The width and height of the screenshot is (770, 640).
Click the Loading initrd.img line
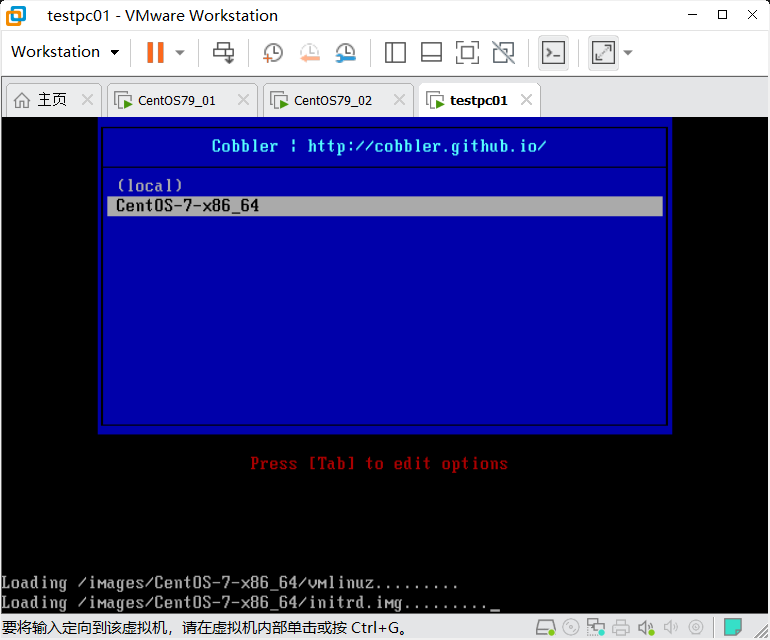coord(250,602)
